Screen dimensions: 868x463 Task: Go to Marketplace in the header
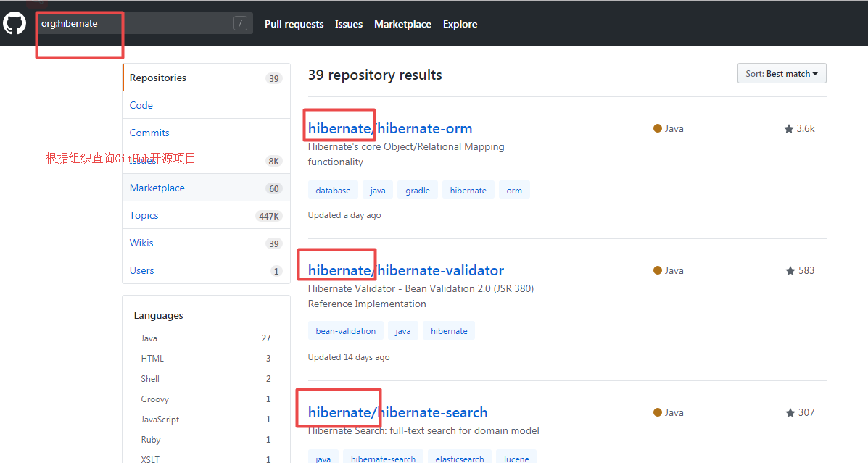[x=402, y=24]
